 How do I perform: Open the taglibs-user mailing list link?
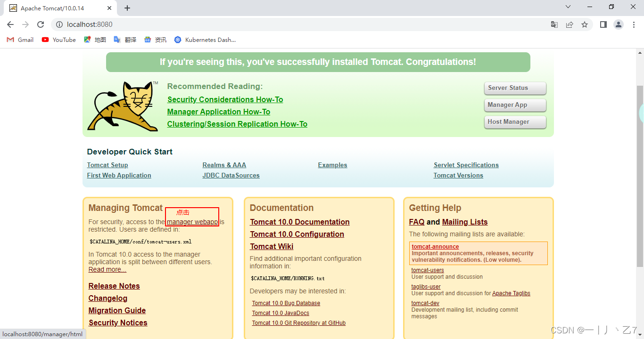coord(426,287)
